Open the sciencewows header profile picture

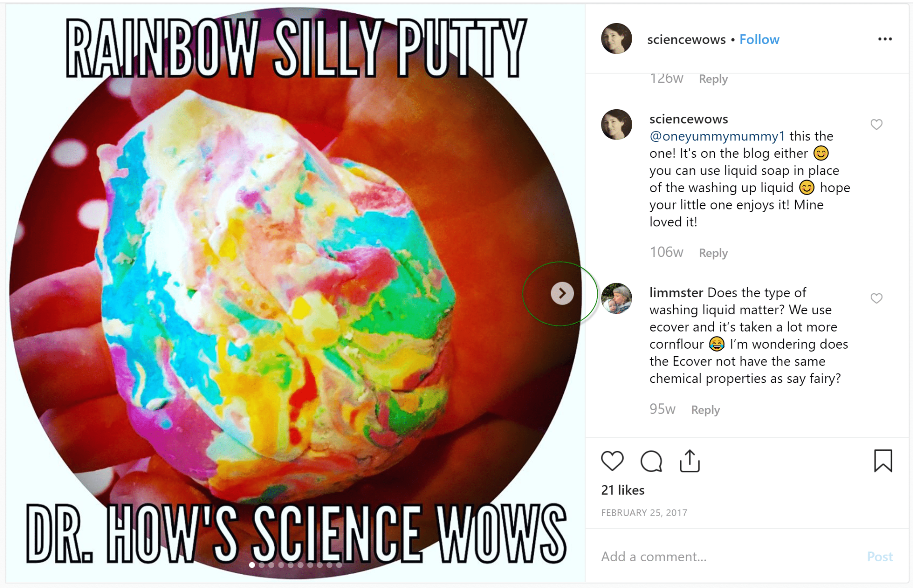pos(617,39)
